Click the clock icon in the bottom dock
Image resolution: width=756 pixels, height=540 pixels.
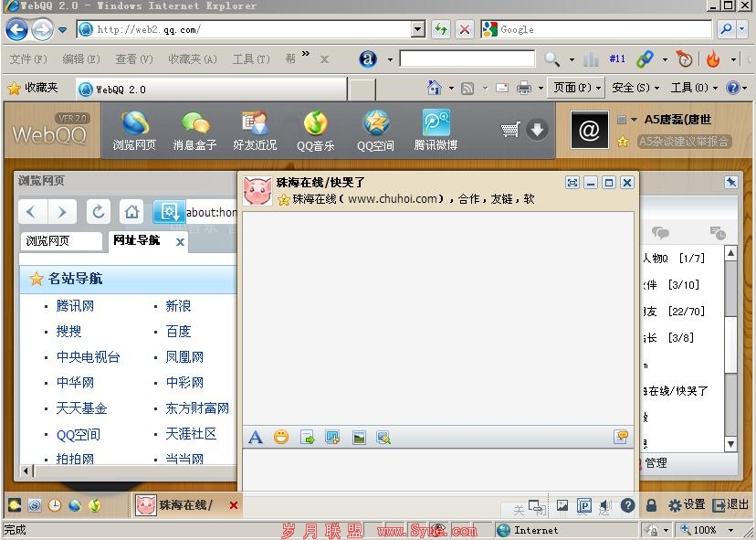55,505
